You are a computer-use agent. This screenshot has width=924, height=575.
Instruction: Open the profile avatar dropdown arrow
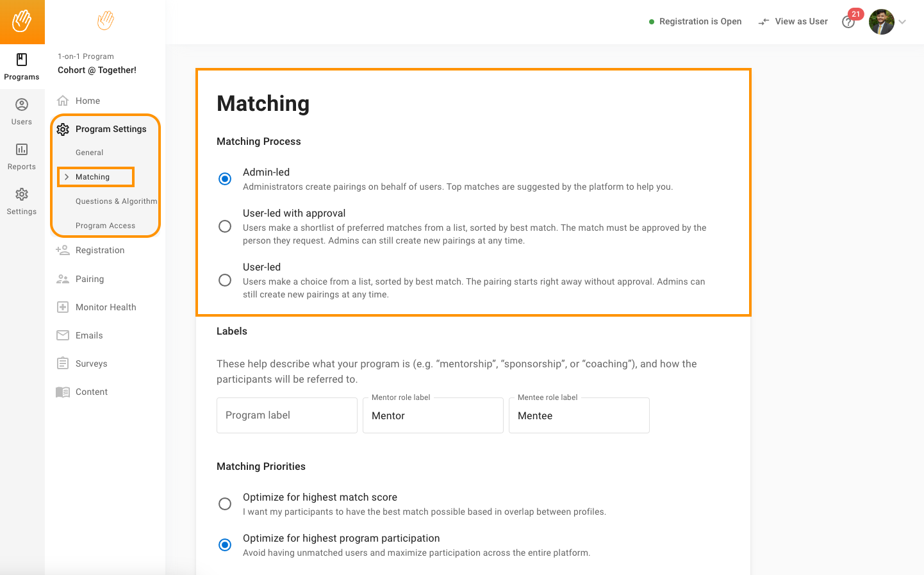click(902, 22)
